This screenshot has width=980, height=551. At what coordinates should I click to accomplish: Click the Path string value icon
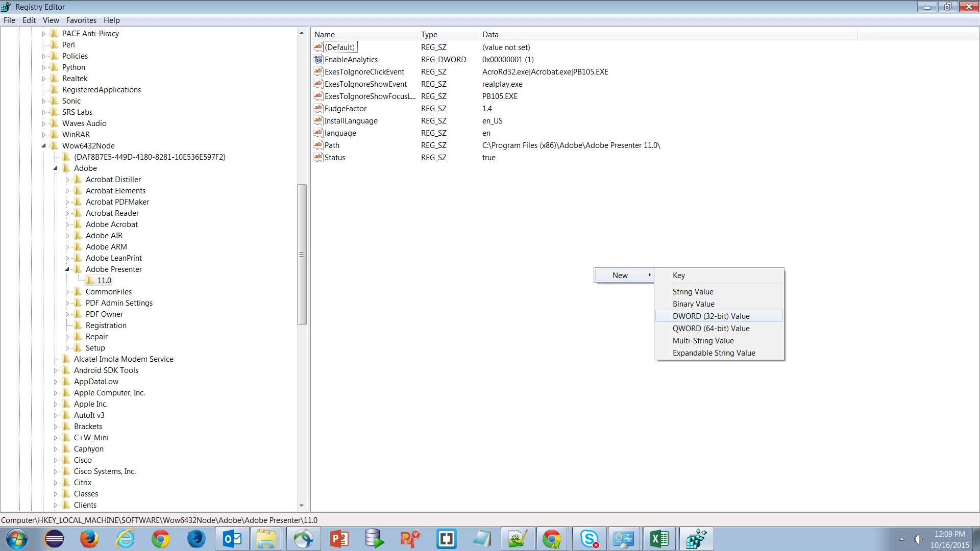[x=318, y=145]
